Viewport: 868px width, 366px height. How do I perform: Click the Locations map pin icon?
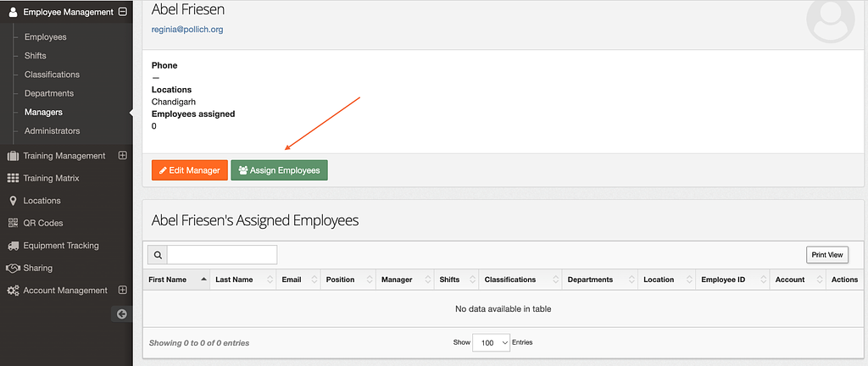pyautogui.click(x=13, y=201)
